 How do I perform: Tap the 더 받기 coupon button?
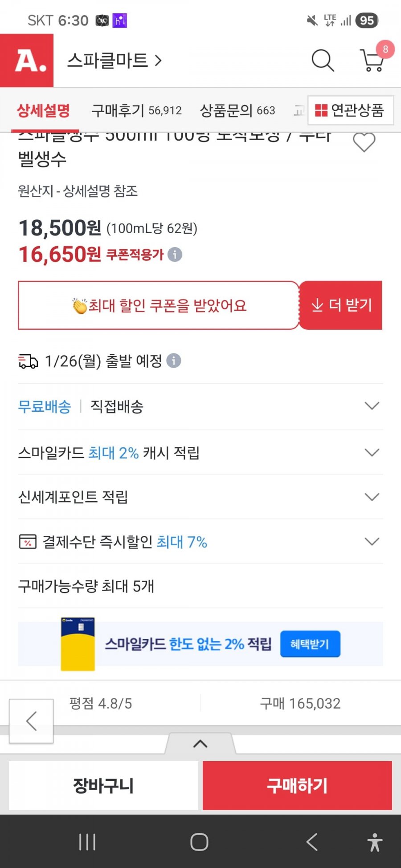tap(341, 305)
